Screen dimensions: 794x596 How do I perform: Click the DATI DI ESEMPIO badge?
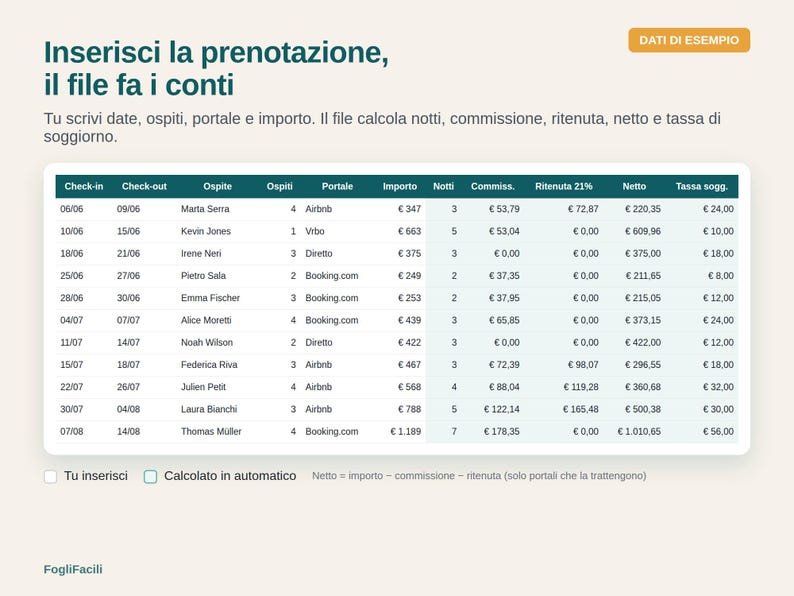(x=689, y=40)
